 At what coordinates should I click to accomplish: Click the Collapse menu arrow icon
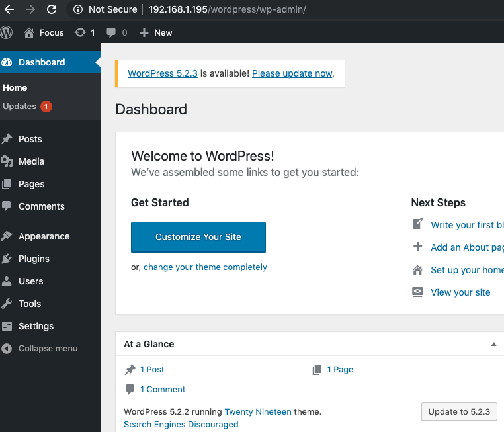(7, 349)
